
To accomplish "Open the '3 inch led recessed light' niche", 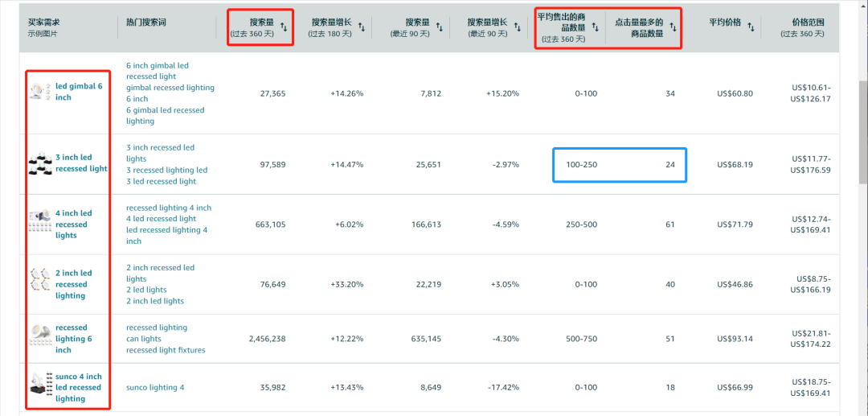I will tap(81, 163).
